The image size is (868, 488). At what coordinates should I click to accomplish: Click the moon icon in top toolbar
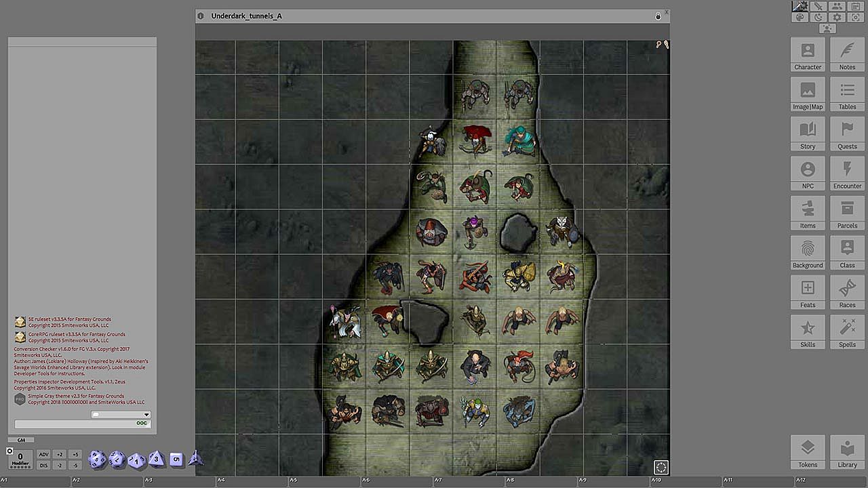tap(818, 17)
